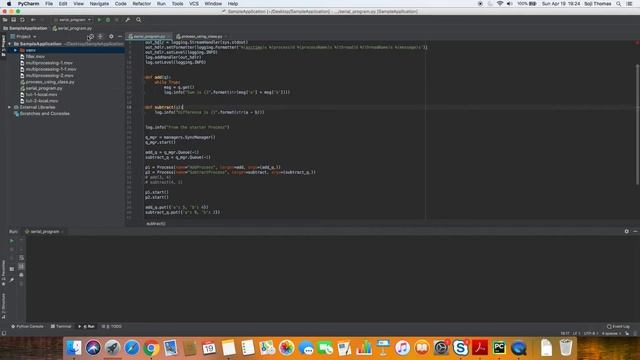Image resolution: width=640 pixels, height=360 pixels.
Task: Click Collapse All icon in Project panel
Action: 100,37
